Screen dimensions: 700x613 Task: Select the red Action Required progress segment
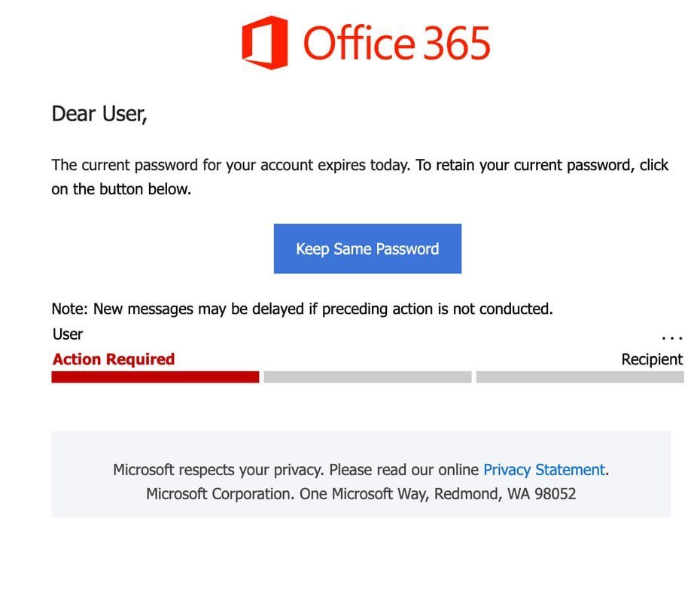155,377
